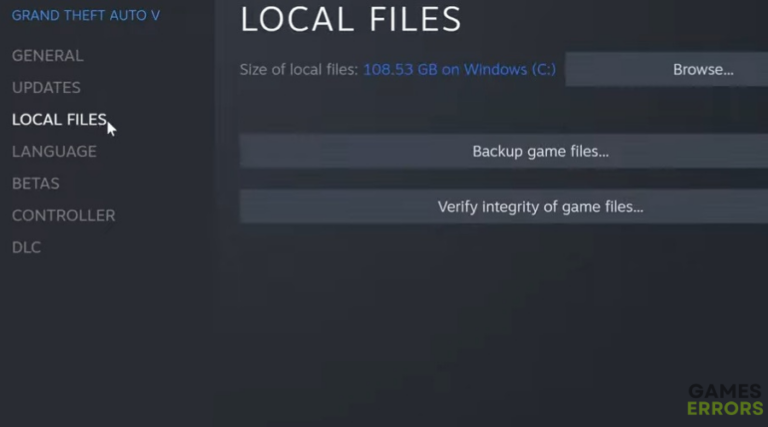View the DLC tab
Screen dimensions: 768x427
coord(26,248)
